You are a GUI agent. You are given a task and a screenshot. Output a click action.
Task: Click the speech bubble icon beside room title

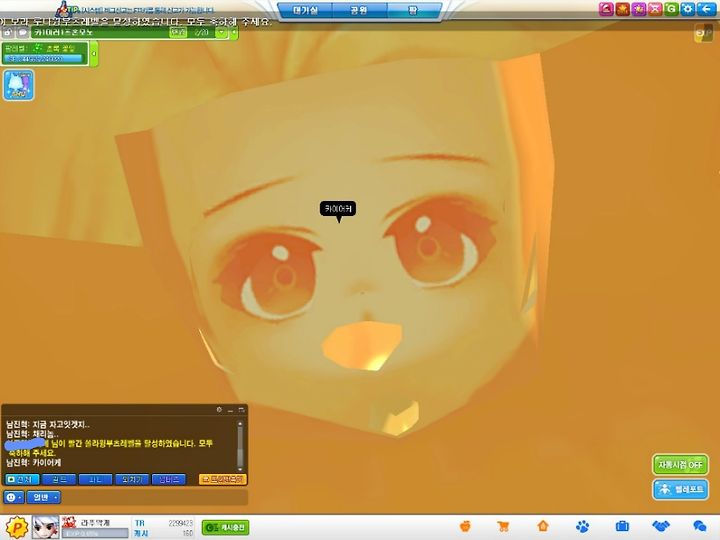(22, 33)
